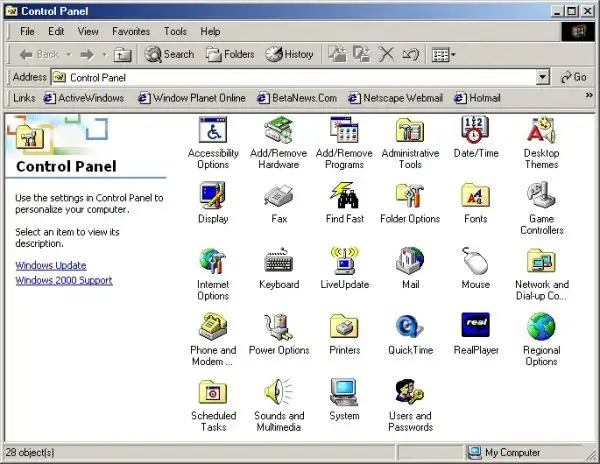The height and width of the screenshot is (464, 600).
Task: Select the Regional Options globe icon
Action: click(541, 328)
